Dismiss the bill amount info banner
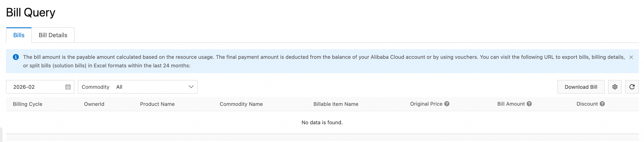 coord(631,58)
